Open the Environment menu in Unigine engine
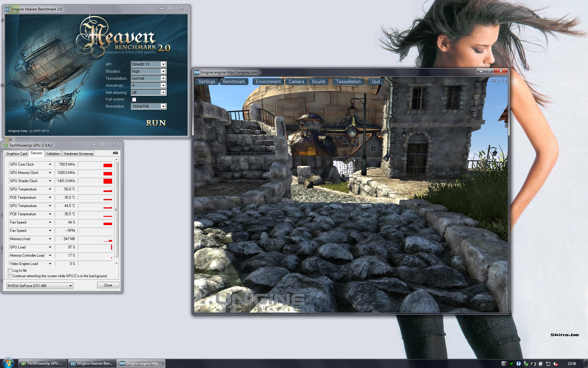588x368 pixels. (x=268, y=82)
